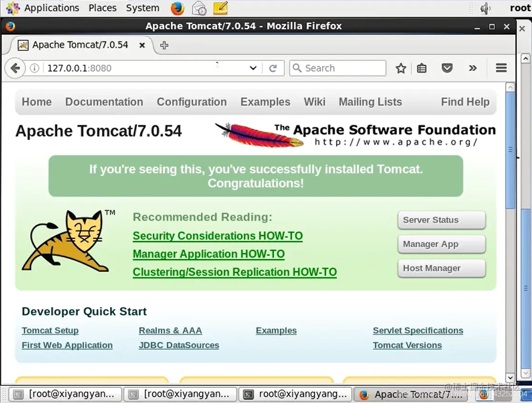Click the Search input field
The width and height of the screenshot is (532, 403).
[x=337, y=68]
